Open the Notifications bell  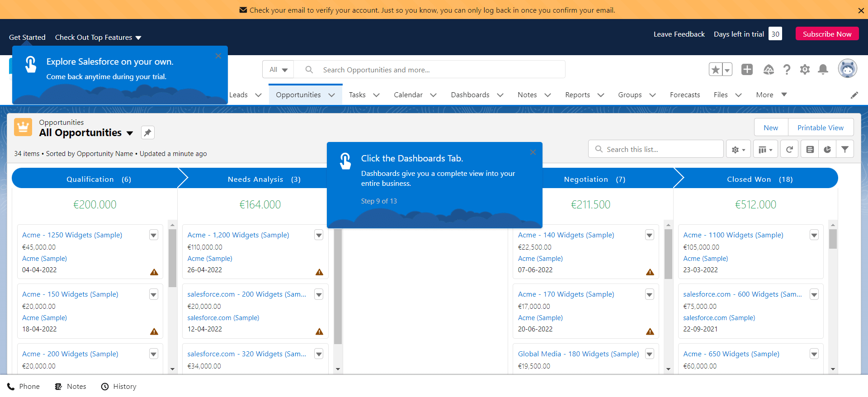pos(823,70)
